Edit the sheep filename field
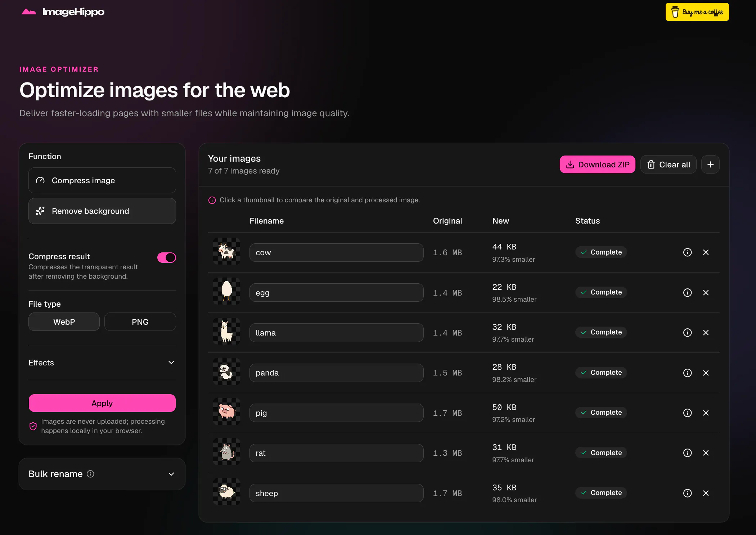Screen dimensions: 756x535 coord(337,493)
